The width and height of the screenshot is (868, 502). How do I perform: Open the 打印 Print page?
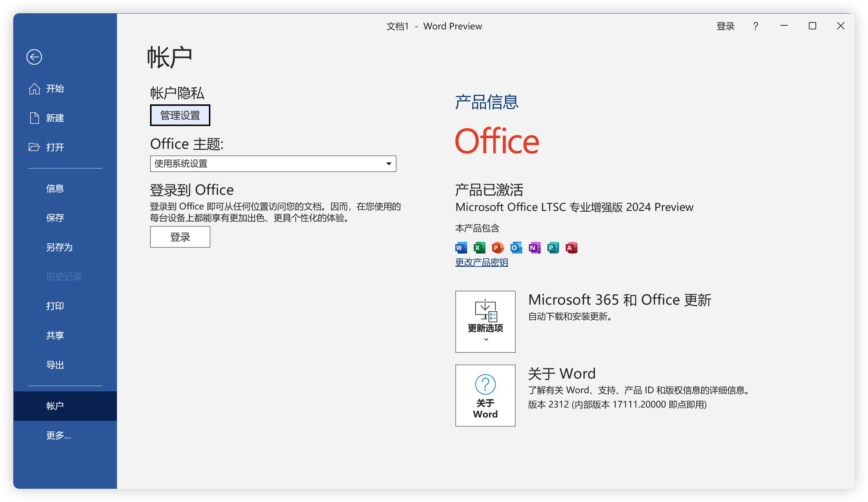(x=65, y=306)
